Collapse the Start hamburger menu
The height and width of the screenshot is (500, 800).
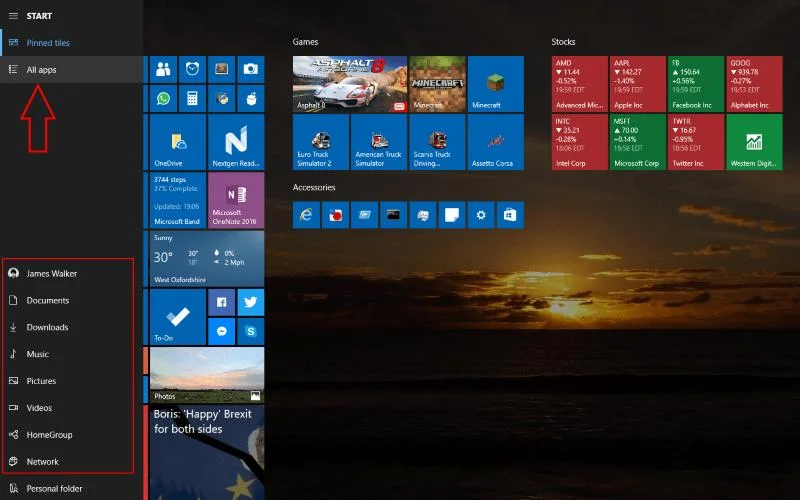(x=14, y=16)
